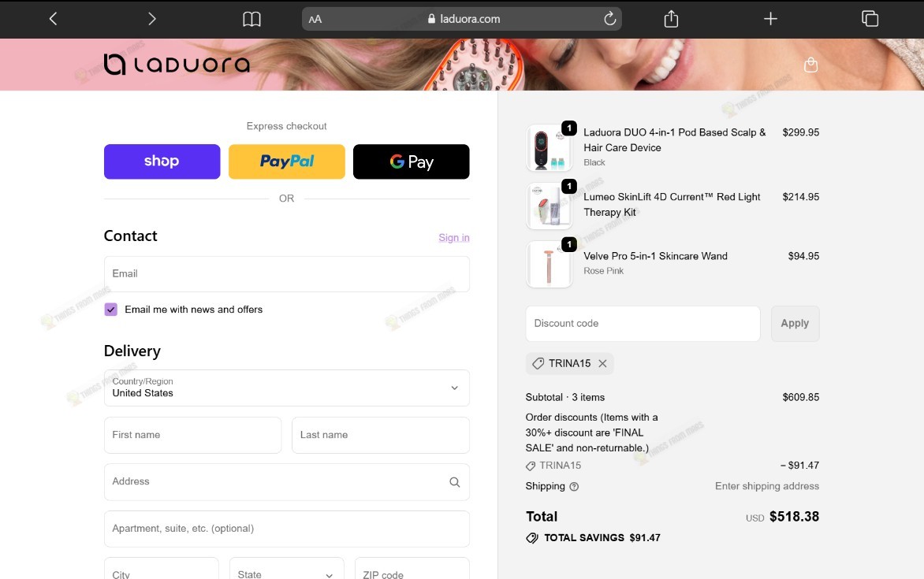The height and width of the screenshot is (579, 924).
Task: Open the share sheet icon
Action: pyautogui.click(x=671, y=19)
